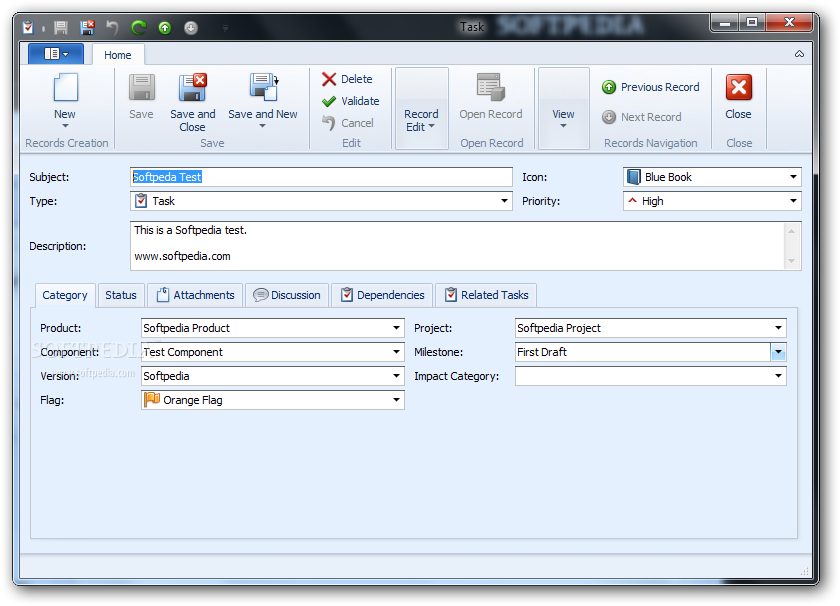Image resolution: width=840 pixels, height=606 pixels.
Task: Click the red Close ribbon icon
Action: coord(739,87)
